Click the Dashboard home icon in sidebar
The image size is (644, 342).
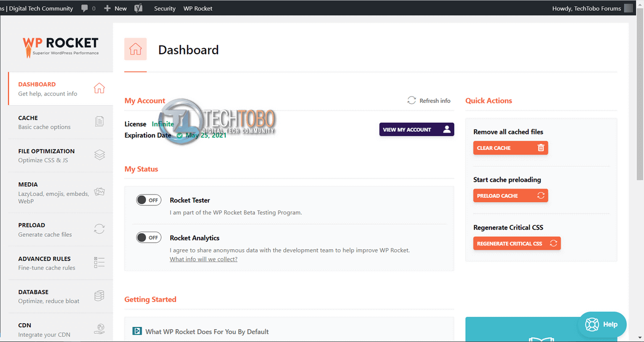pyautogui.click(x=99, y=88)
